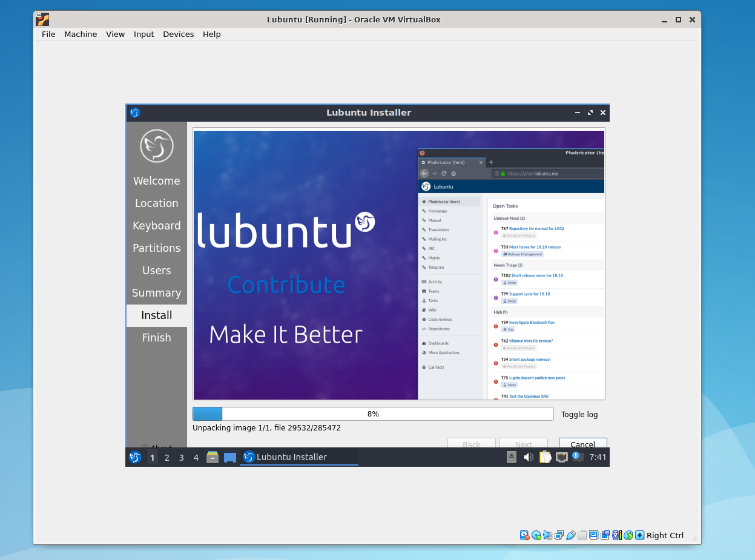
Task: Toggle the installation log view
Action: coord(579,415)
